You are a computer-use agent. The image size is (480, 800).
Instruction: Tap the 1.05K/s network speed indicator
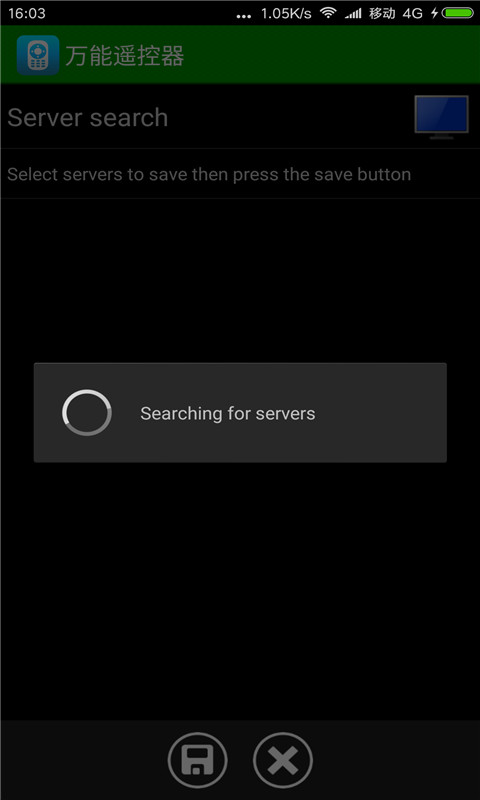(286, 14)
